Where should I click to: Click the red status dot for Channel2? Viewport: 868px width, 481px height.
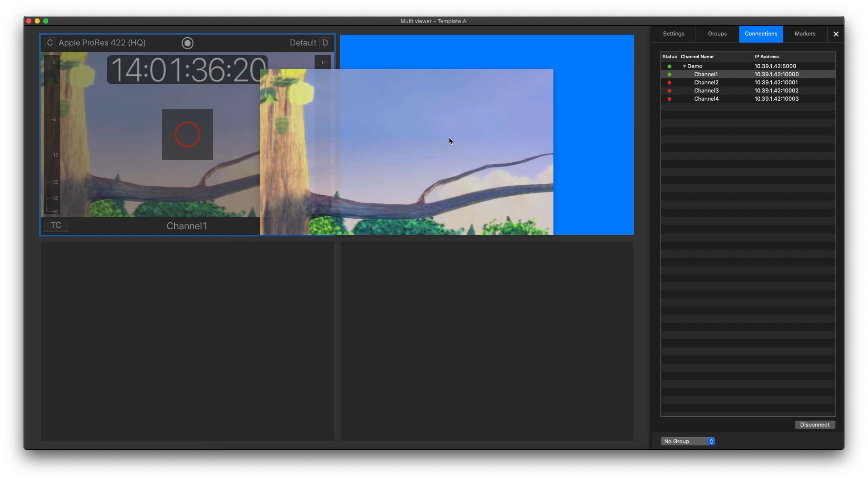coord(669,83)
